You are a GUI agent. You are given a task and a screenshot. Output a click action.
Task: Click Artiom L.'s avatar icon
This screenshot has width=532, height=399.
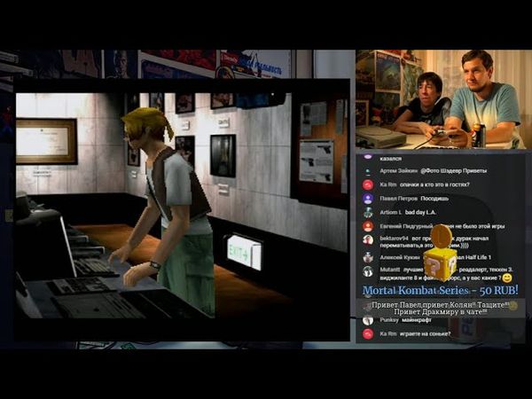click(368, 213)
